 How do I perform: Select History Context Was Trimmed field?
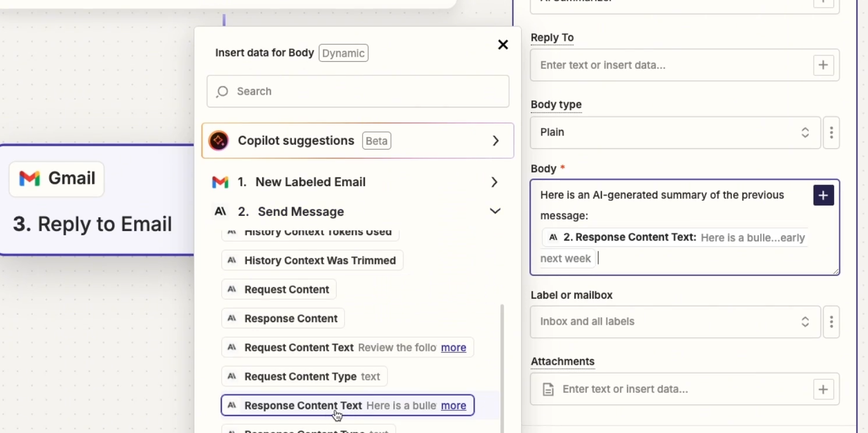pos(312,260)
